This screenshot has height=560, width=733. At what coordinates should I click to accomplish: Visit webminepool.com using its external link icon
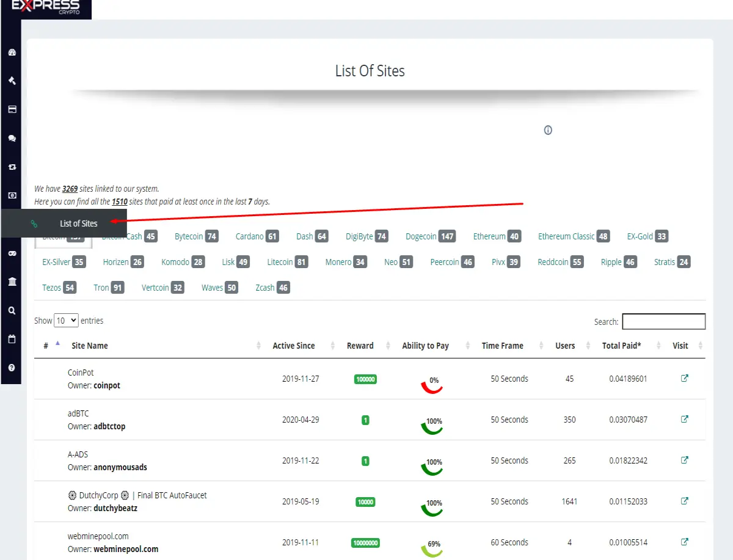tap(685, 542)
